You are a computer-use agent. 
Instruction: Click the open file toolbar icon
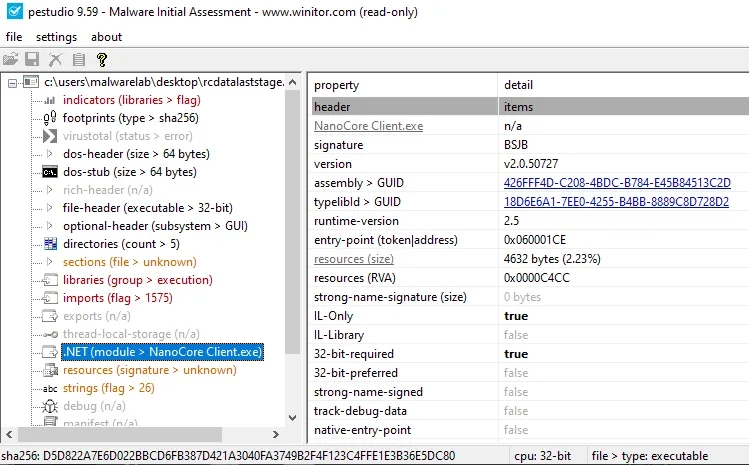[11, 60]
